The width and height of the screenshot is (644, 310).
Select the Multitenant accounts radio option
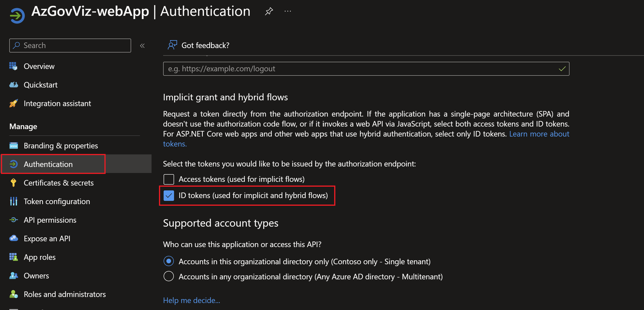169,277
